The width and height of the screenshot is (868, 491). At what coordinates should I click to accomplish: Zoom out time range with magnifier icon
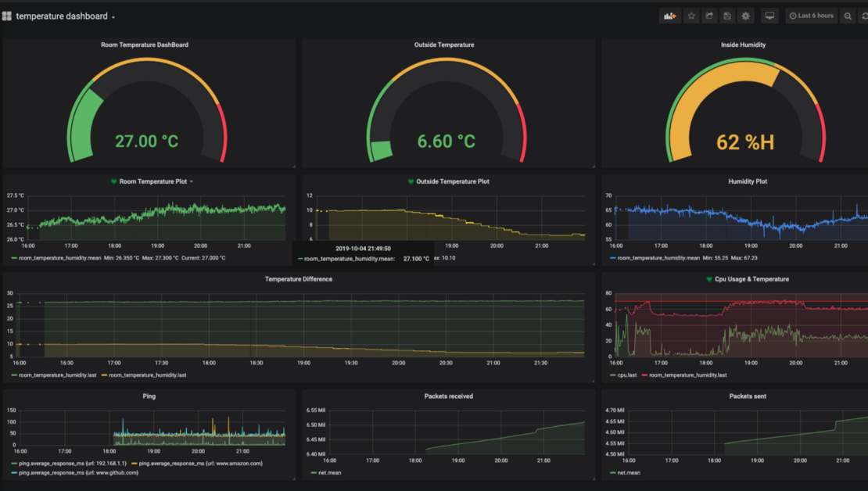point(848,16)
